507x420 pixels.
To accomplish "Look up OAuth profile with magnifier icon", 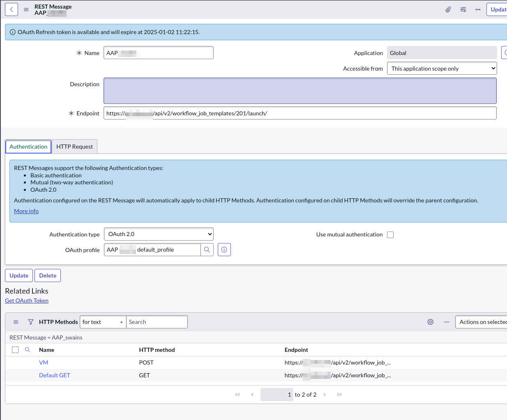I will (207, 250).
